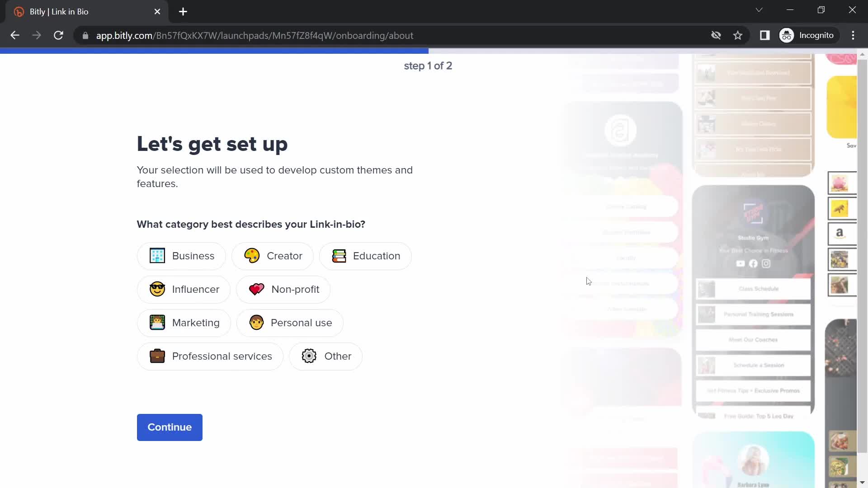Select the Creator radio button option
The height and width of the screenshot is (488, 868).
pos(274,256)
